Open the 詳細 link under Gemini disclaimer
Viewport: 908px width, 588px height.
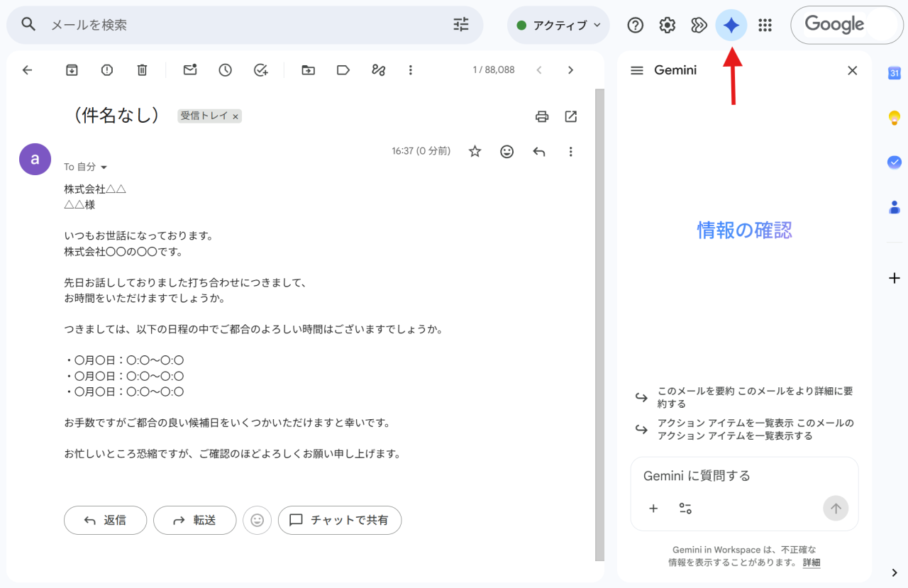click(x=812, y=562)
